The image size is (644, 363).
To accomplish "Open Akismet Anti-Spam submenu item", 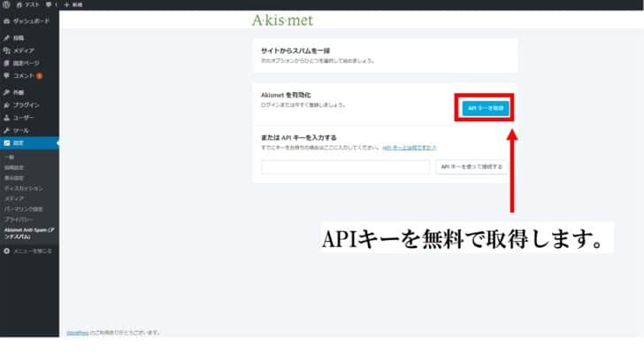I will 29,233.
